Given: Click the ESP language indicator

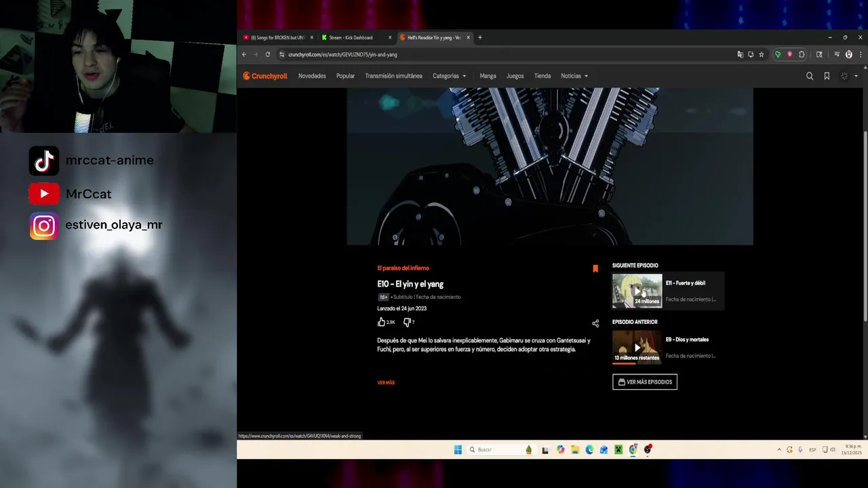Looking at the screenshot, I should click(x=812, y=449).
